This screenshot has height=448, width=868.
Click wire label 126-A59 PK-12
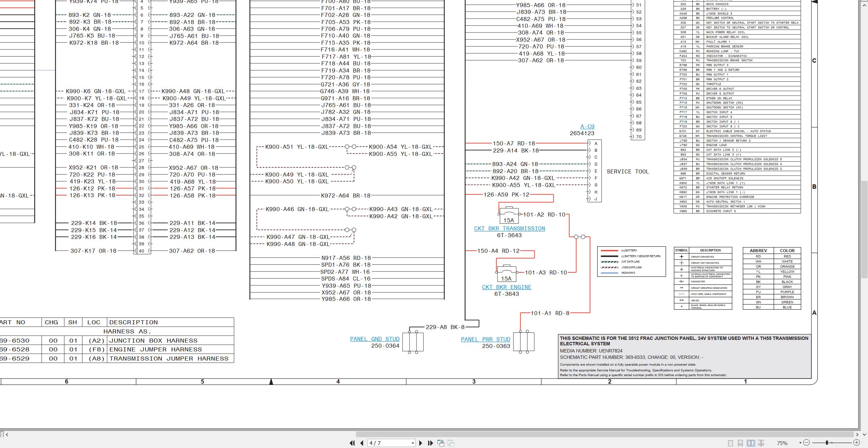506,195
